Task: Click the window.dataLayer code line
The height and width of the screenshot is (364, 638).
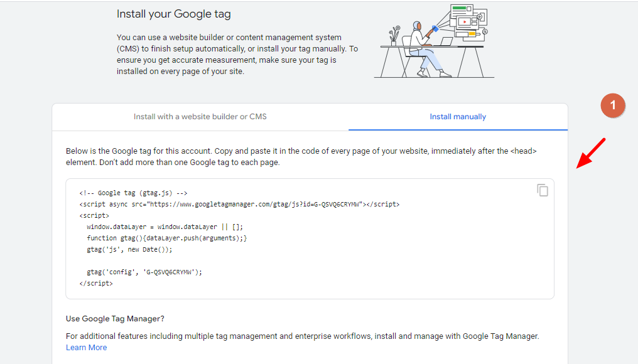Action: coord(165,227)
